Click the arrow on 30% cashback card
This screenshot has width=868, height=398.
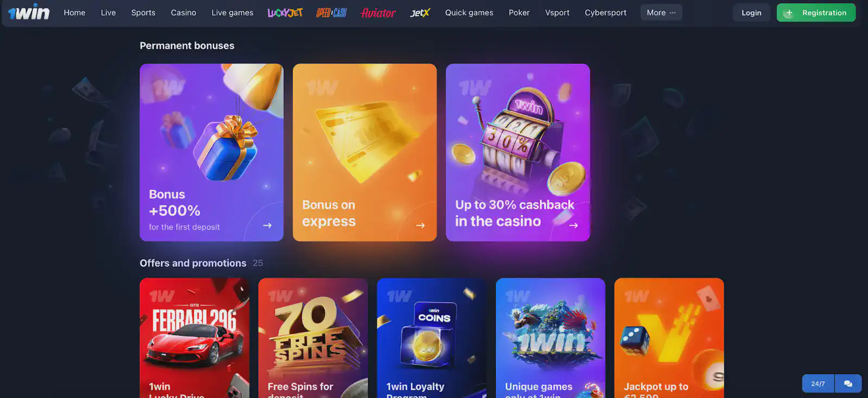573,226
